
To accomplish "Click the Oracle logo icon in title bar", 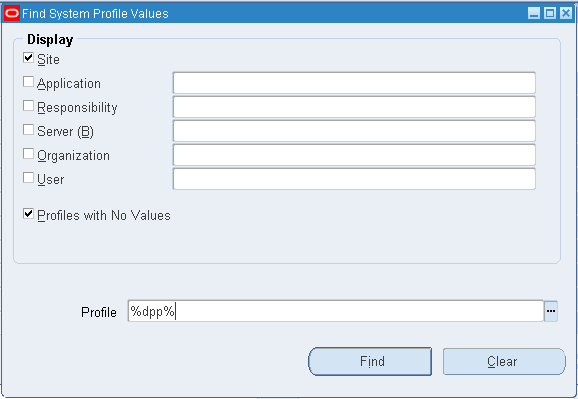I will pyautogui.click(x=12, y=14).
